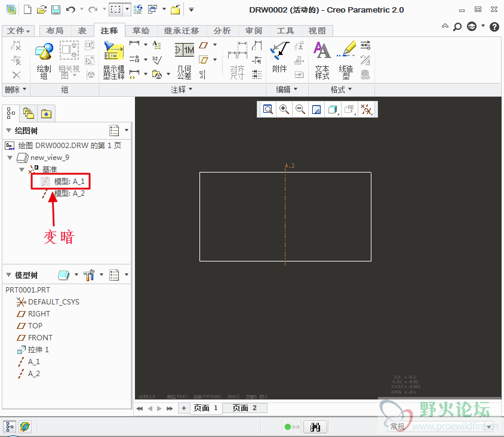
Task: Switch to the 布局 ribbon tab
Action: pyautogui.click(x=55, y=31)
